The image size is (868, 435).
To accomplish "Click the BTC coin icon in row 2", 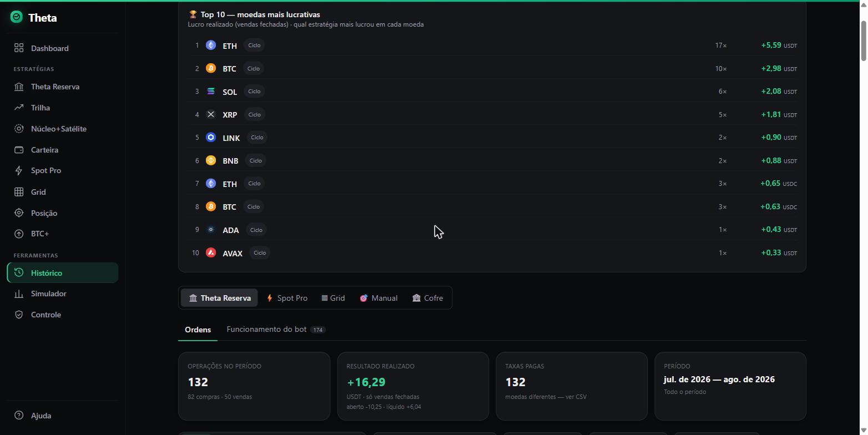I will point(211,68).
